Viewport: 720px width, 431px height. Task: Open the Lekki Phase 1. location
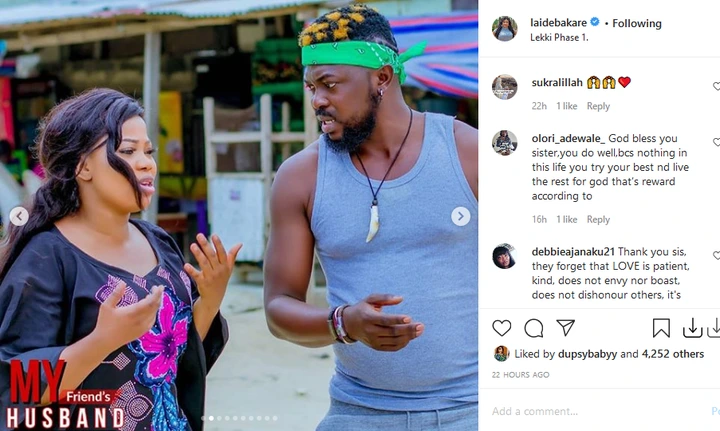559,38
